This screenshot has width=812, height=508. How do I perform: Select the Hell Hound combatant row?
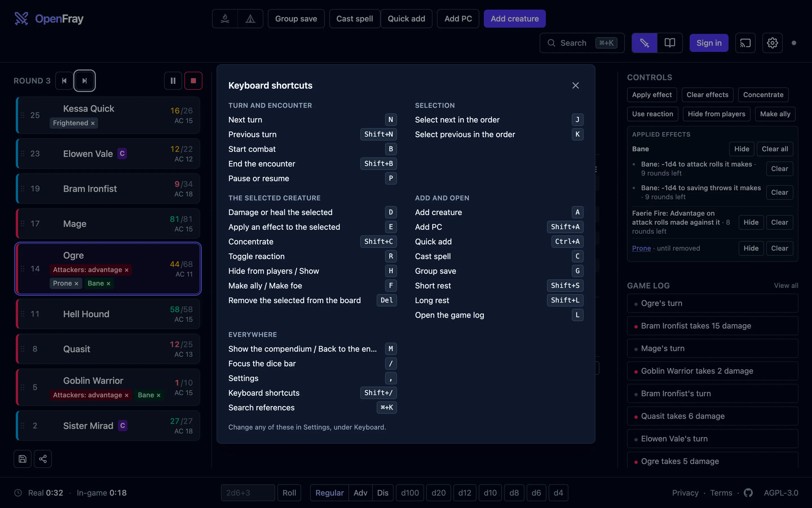coord(108,314)
